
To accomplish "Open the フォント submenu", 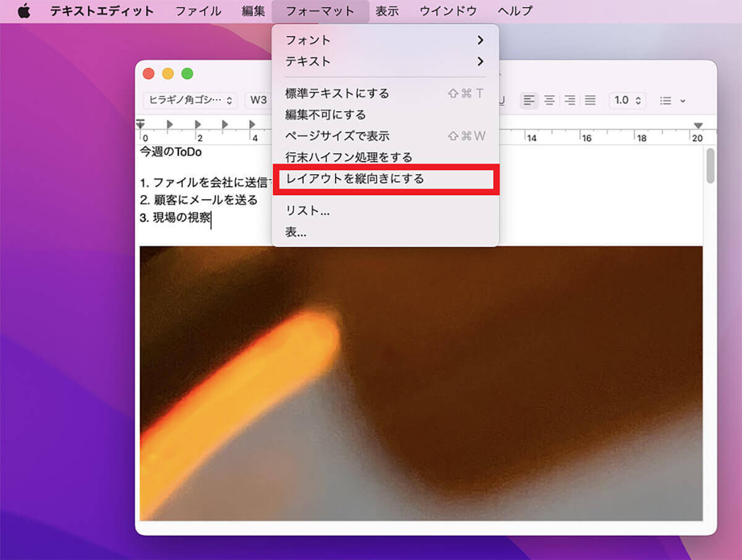I will pos(385,40).
